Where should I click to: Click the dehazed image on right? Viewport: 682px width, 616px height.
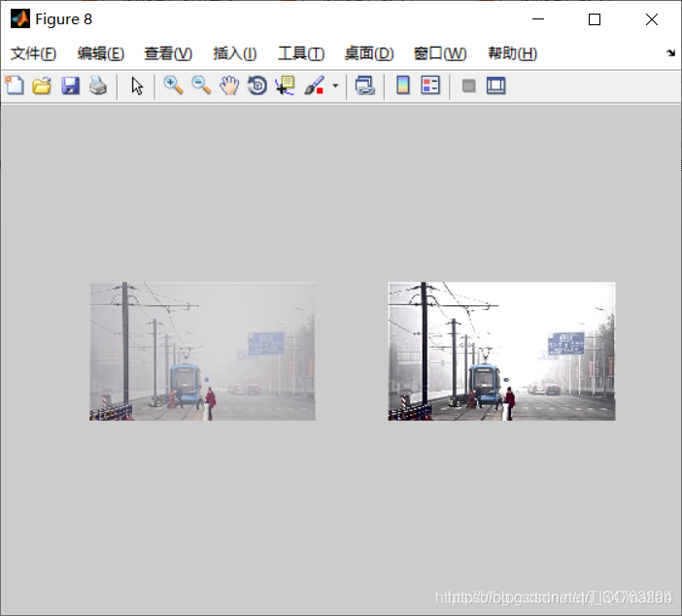click(501, 352)
